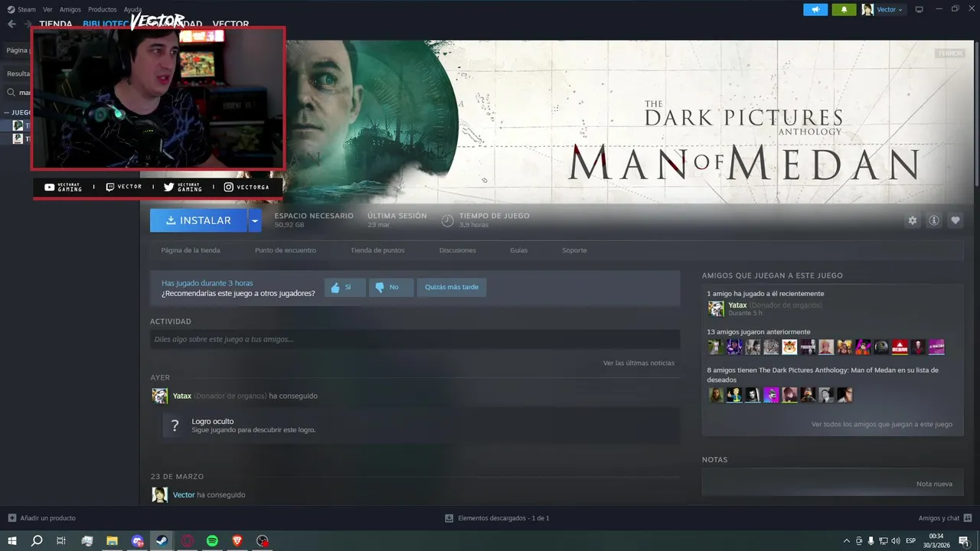This screenshot has height=551, width=980.
Task: Open Windows notification center icon
Action: coord(964,541)
